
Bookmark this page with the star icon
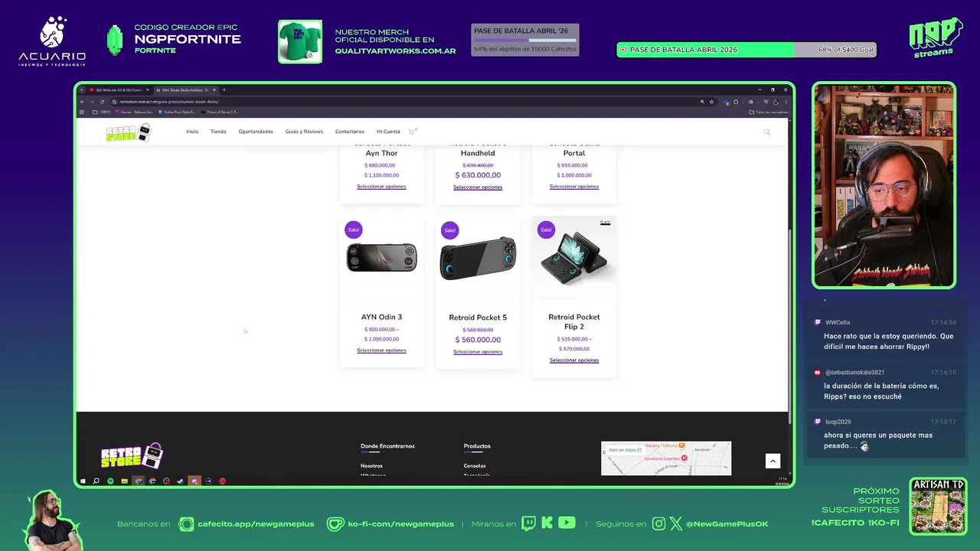[711, 101]
